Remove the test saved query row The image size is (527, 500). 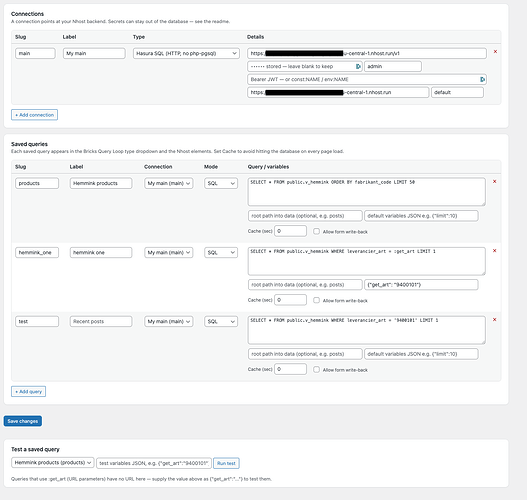pos(494,320)
